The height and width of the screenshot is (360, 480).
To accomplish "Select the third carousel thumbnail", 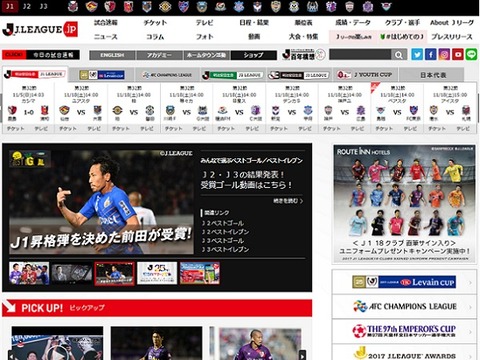I will pos(114,273).
